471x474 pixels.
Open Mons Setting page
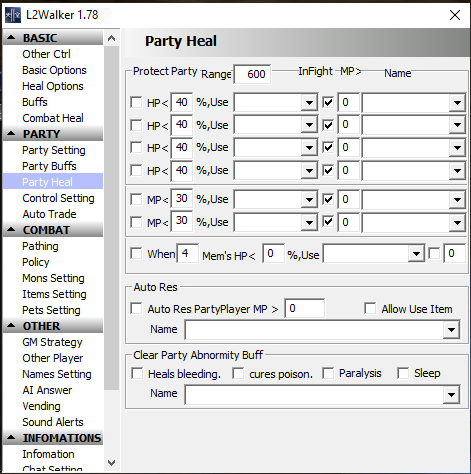click(53, 278)
